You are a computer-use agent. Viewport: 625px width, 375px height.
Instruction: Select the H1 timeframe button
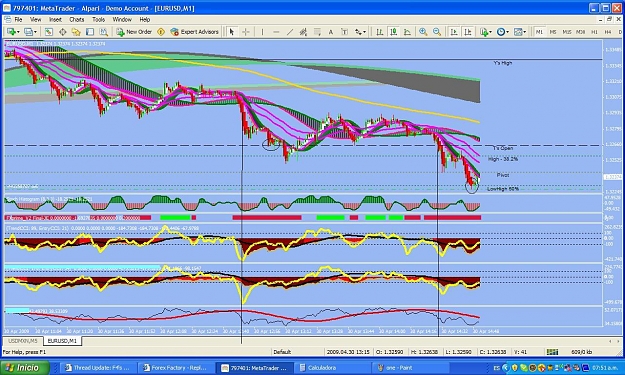(x=594, y=32)
